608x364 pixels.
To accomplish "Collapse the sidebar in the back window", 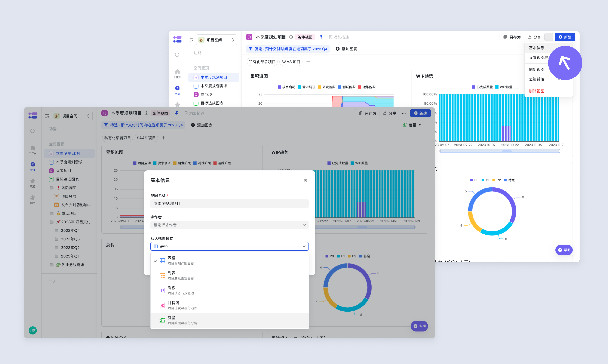I will coord(191,40).
